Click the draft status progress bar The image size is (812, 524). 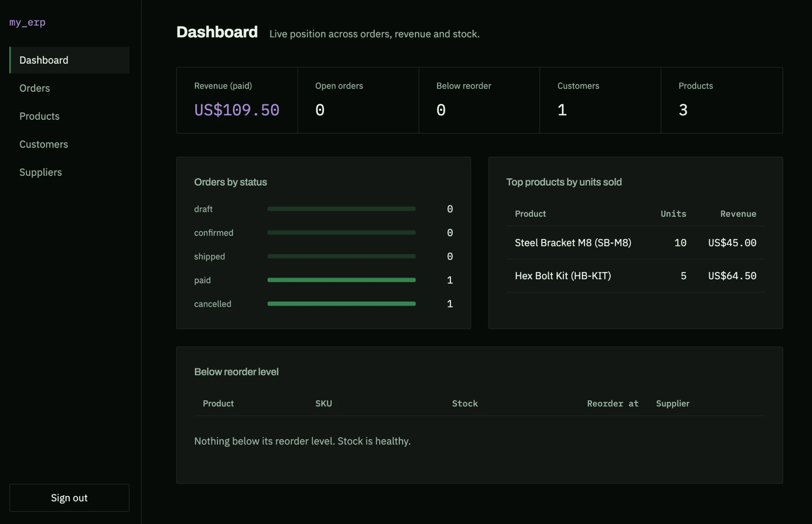pos(341,209)
